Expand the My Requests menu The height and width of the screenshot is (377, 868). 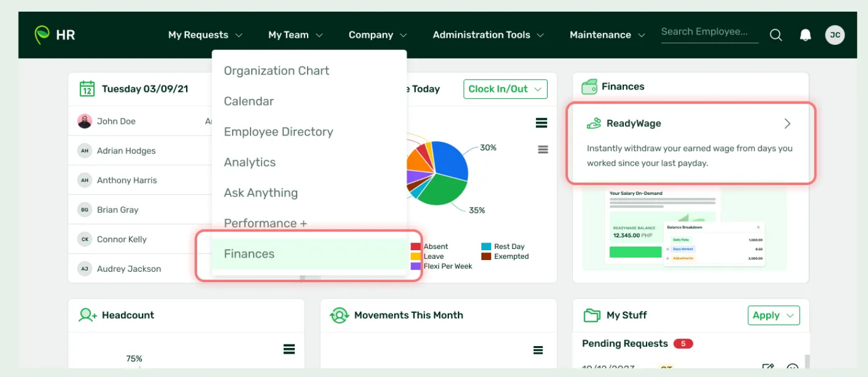pyautogui.click(x=205, y=35)
